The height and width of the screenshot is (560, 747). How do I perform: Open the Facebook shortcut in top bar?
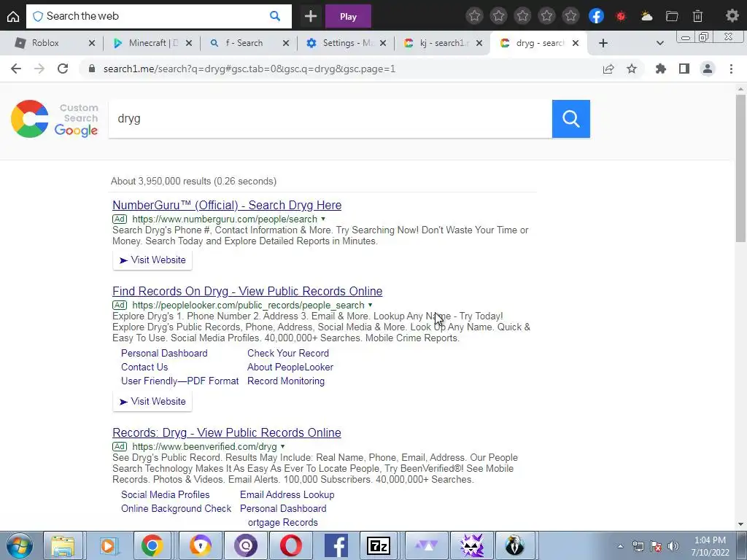point(596,16)
